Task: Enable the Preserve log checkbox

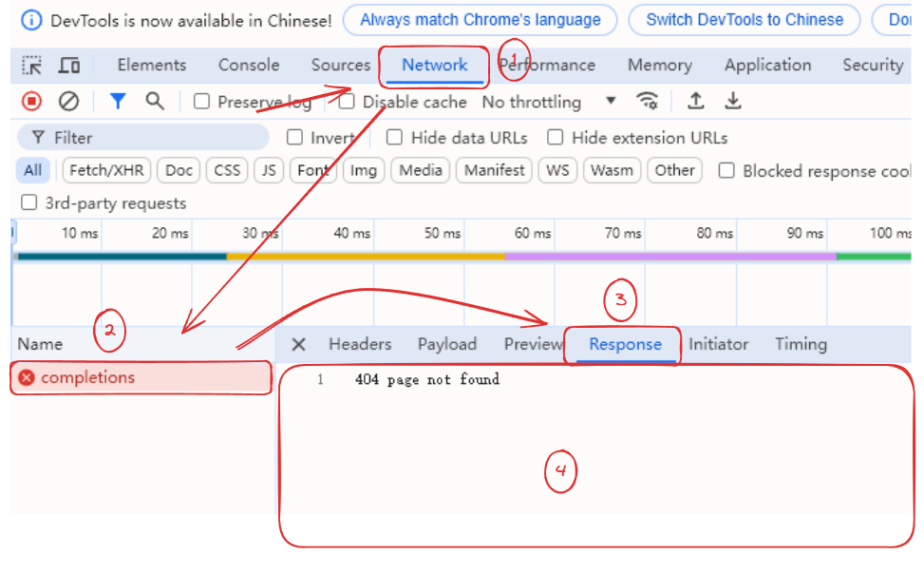Action: 201,102
